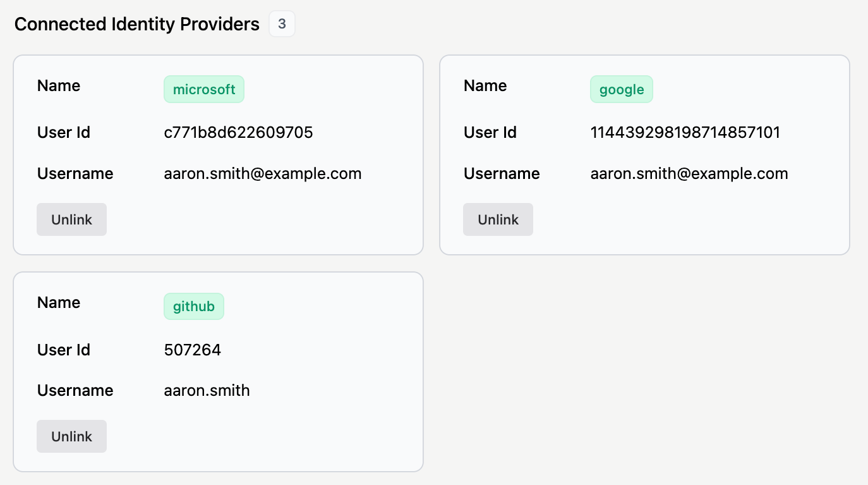
Task: Click the Name label on microsoft card
Action: (58, 85)
